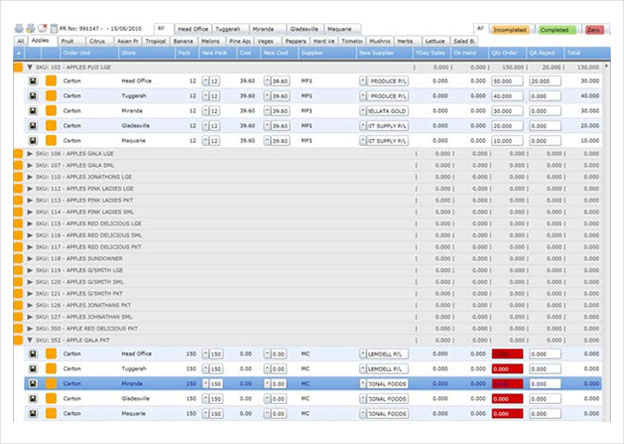Expand SKU 110 Apples Jonathons Lge
Screen dimensions: 624x444
click(30, 177)
